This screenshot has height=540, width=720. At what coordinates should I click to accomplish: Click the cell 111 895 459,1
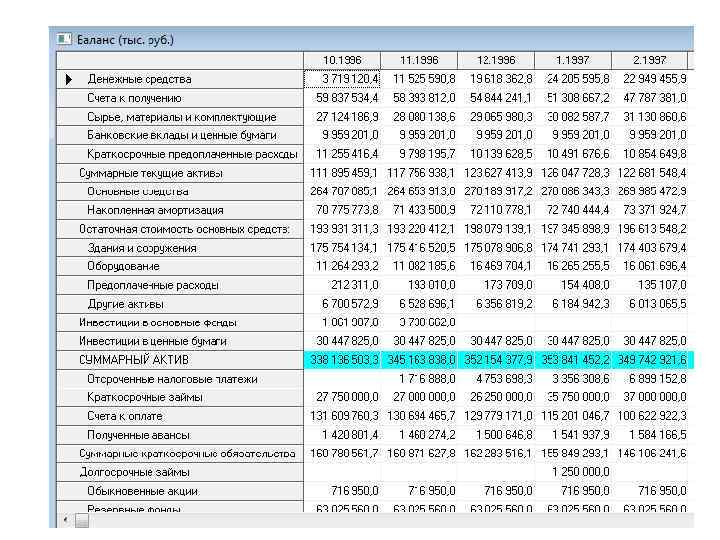tap(342, 173)
